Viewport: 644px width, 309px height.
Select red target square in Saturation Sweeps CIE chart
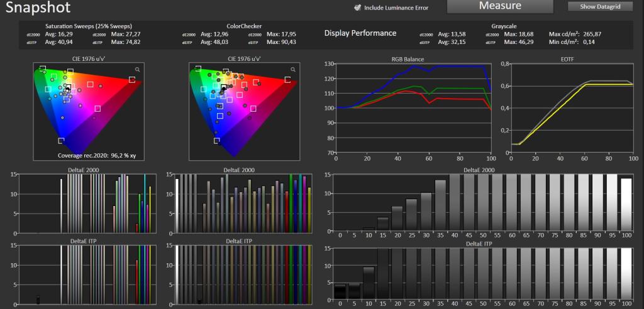click(132, 80)
